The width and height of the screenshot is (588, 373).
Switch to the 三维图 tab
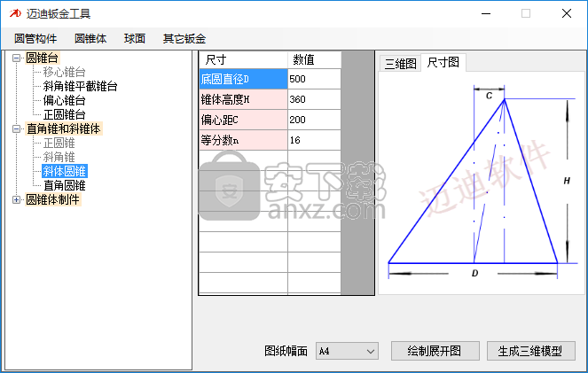pyautogui.click(x=400, y=63)
